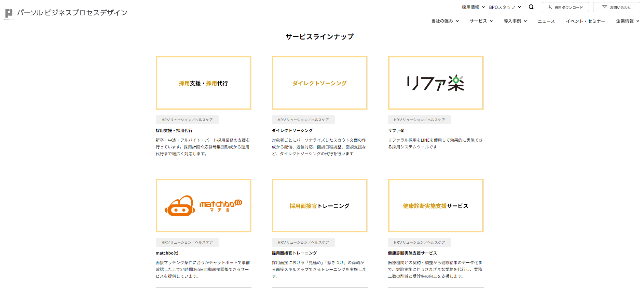Viewport: 644px width, 288px height.
Task: Expand the 採用情報 dropdown
Action: click(473, 7)
